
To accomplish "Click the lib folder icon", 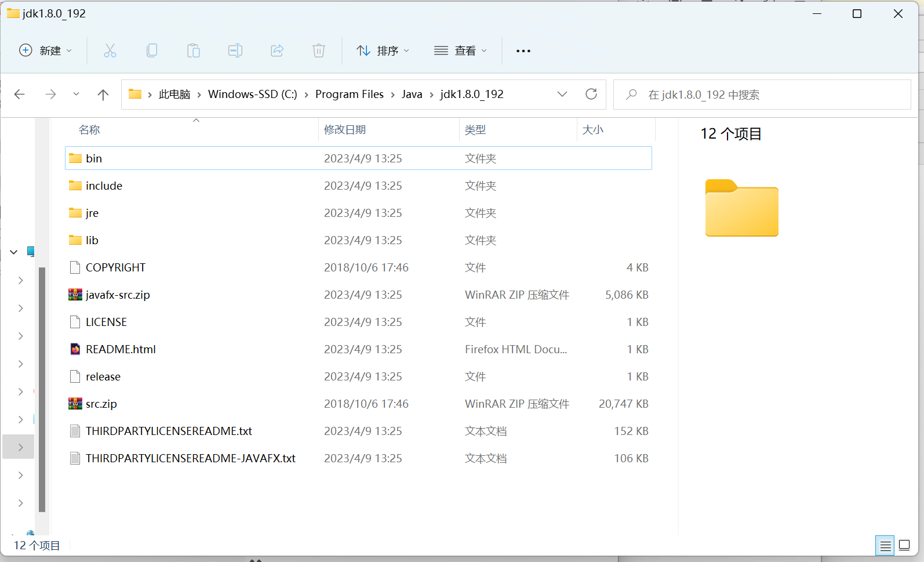I will tap(75, 240).
